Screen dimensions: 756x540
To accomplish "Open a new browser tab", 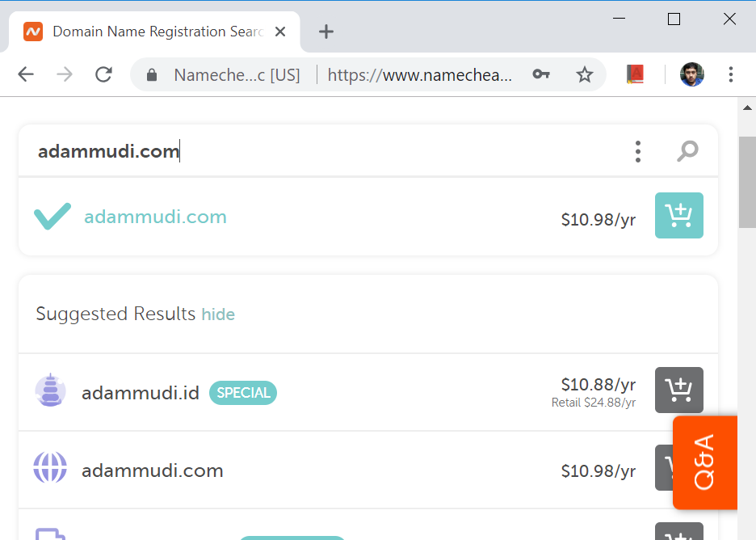I will (325, 32).
